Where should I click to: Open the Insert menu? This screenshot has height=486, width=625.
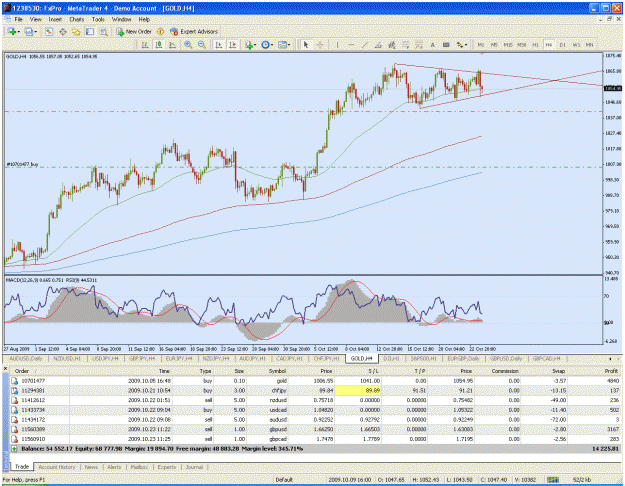pyautogui.click(x=55, y=19)
